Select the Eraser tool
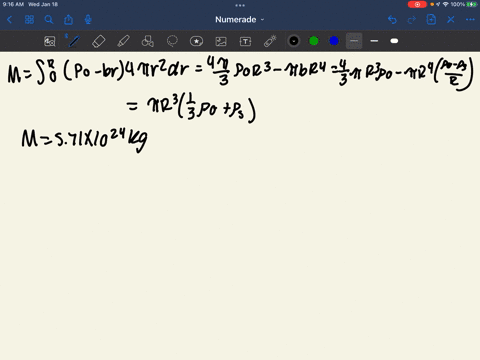Screen dimensions: 480x360 pos(98,41)
